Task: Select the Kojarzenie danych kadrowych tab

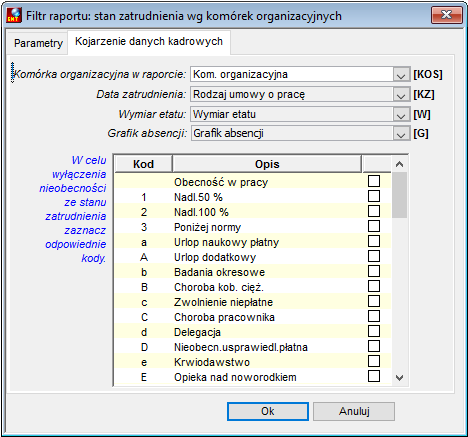Action: [x=149, y=41]
